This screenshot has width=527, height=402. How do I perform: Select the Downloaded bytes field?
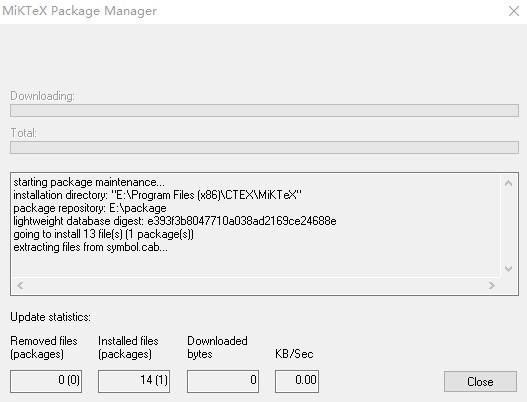click(223, 381)
